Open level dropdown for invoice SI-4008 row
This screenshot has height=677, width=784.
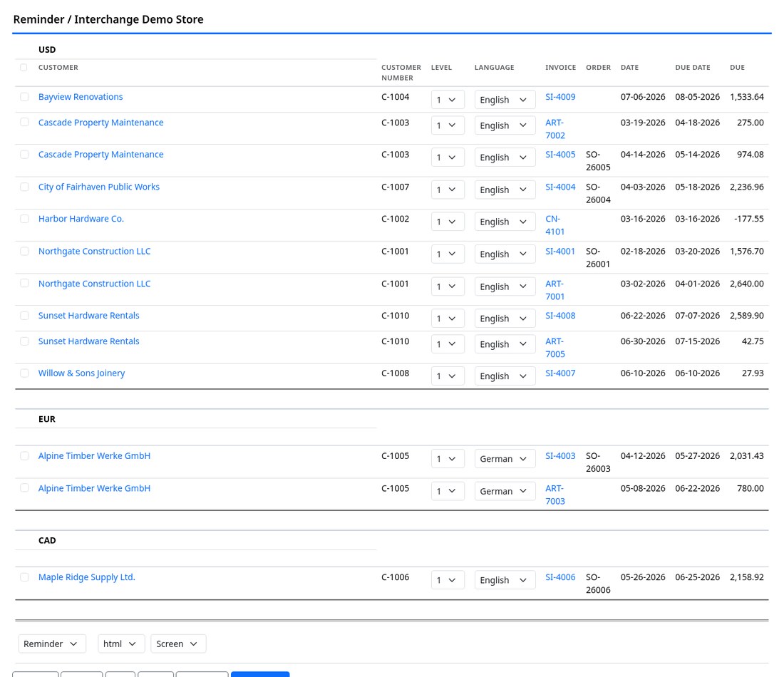pos(448,319)
